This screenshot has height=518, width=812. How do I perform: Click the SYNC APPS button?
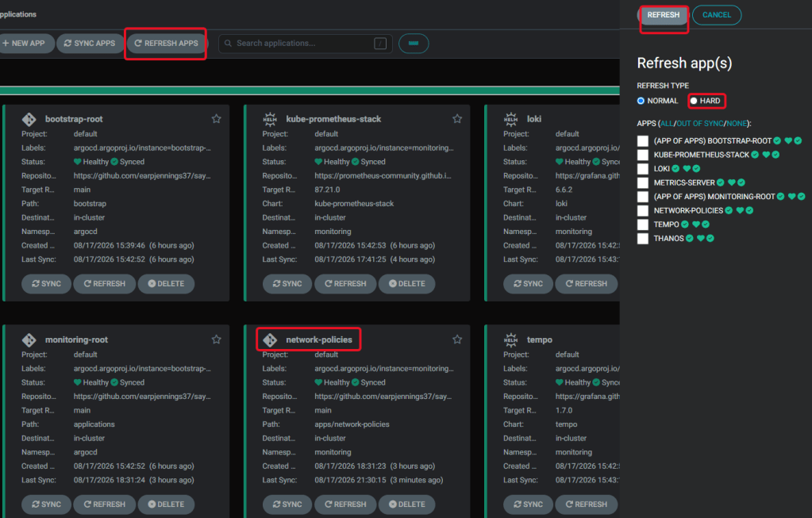coord(90,44)
